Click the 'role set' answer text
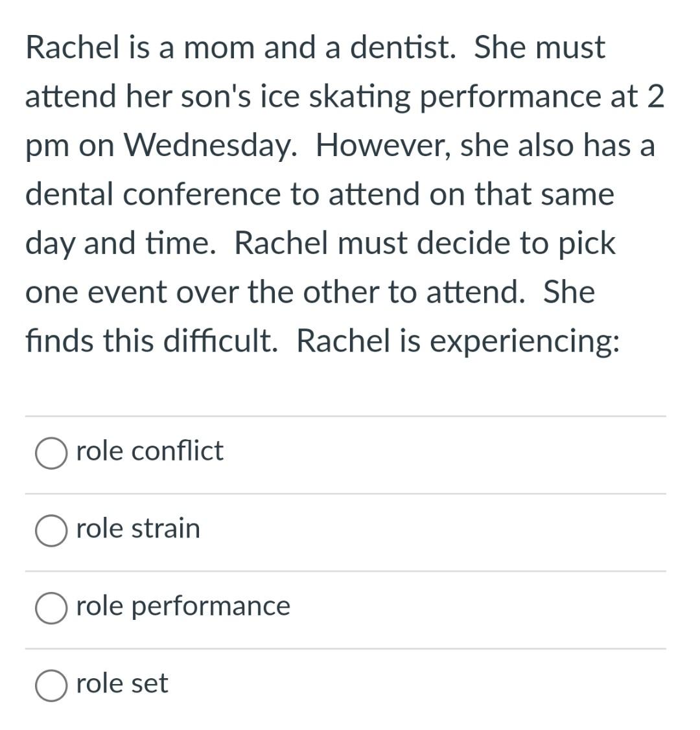Viewport: 700px width, 730px height. (x=122, y=683)
